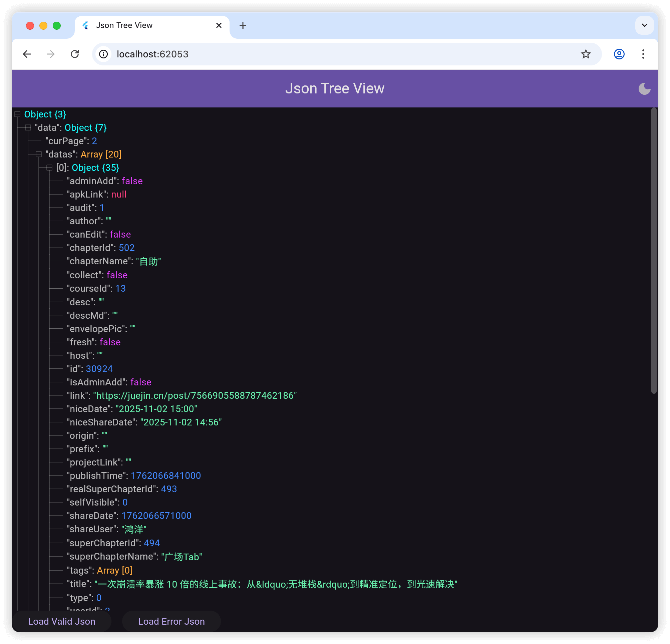
Task: Open a new browser tab
Action: pyautogui.click(x=243, y=25)
